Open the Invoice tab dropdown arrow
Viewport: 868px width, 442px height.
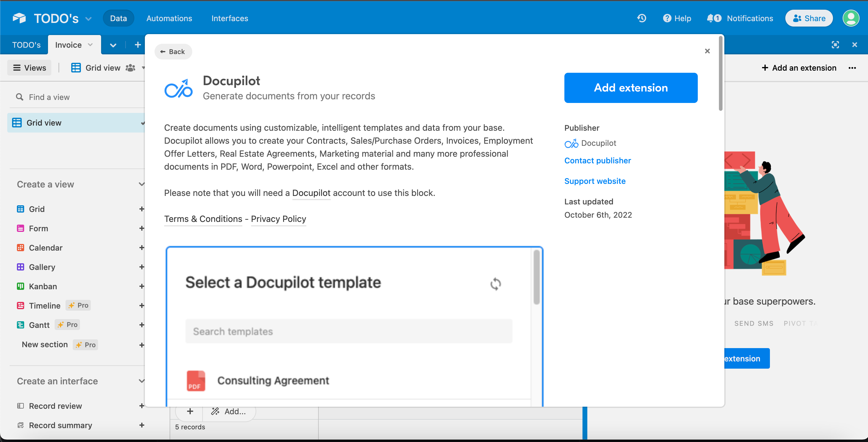[90, 44]
